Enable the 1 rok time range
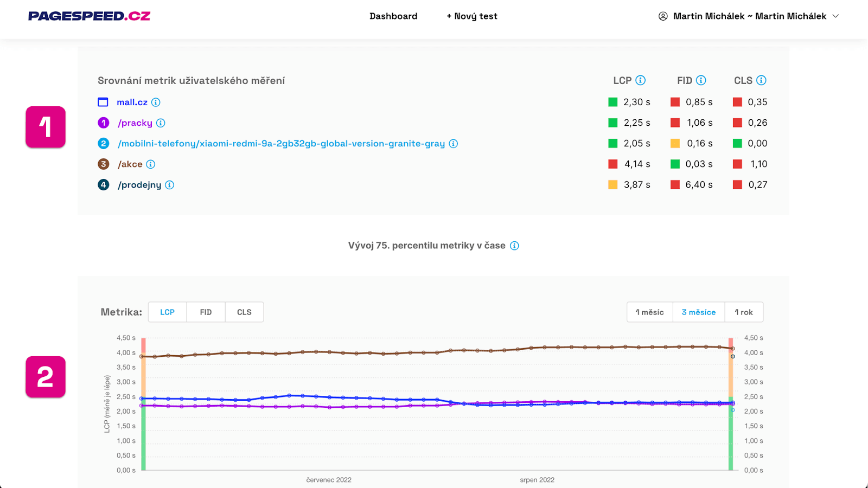The height and width of the screenshot is (488, 868). [x=744, y=312]
